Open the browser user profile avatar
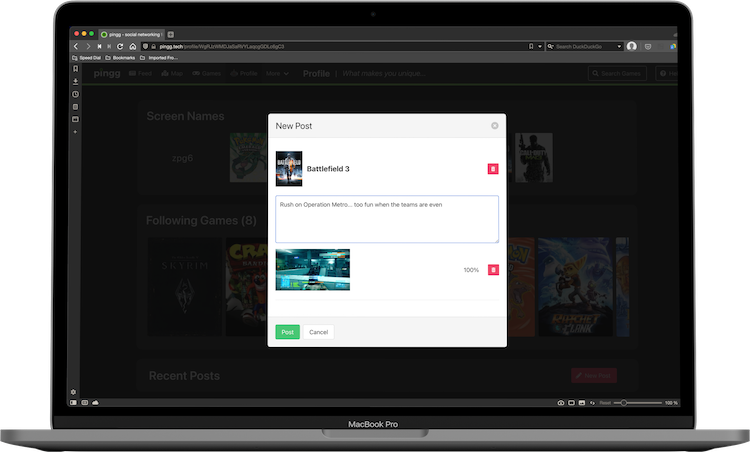Image resolution: width=750 pixels, height=452 pixels. click(632, 46)
